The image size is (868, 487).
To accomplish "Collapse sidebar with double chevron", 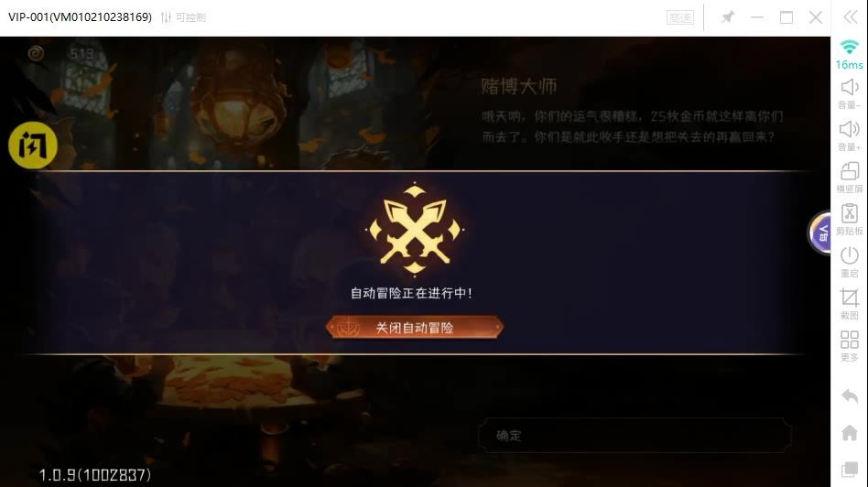I will tap(851, 17).
